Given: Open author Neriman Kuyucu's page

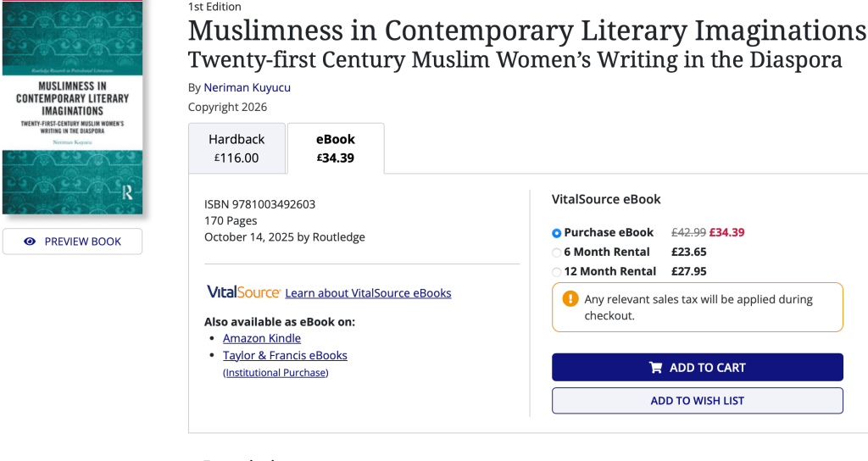Looking at the screenshot, I should [x=247, y=87].
